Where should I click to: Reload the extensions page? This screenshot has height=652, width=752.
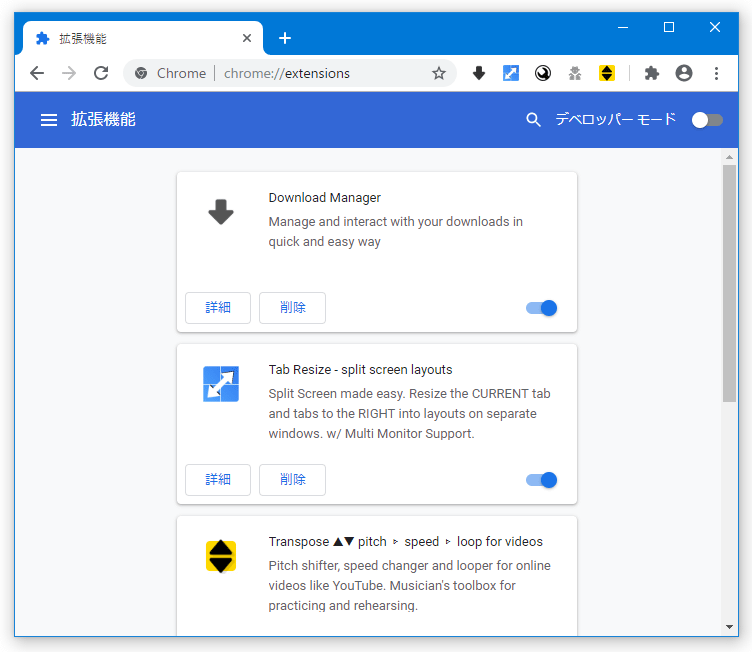point(101,73)
